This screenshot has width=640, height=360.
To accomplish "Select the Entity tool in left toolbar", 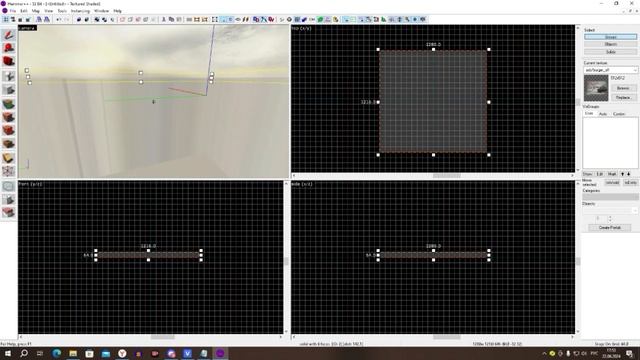I will point(8,76).
